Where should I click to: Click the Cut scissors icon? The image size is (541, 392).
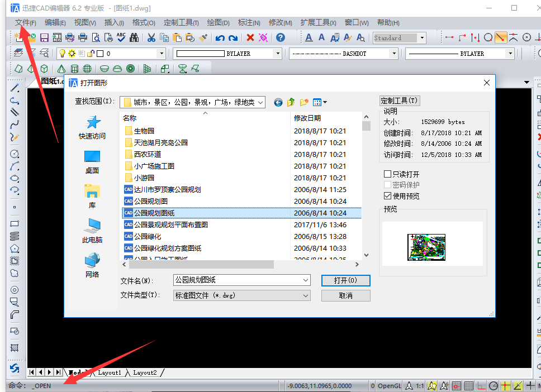(x=150, y=37)
